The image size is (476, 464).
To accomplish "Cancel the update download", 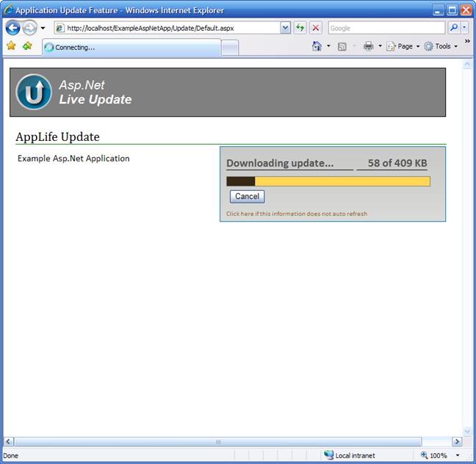I will click(247, 196).
